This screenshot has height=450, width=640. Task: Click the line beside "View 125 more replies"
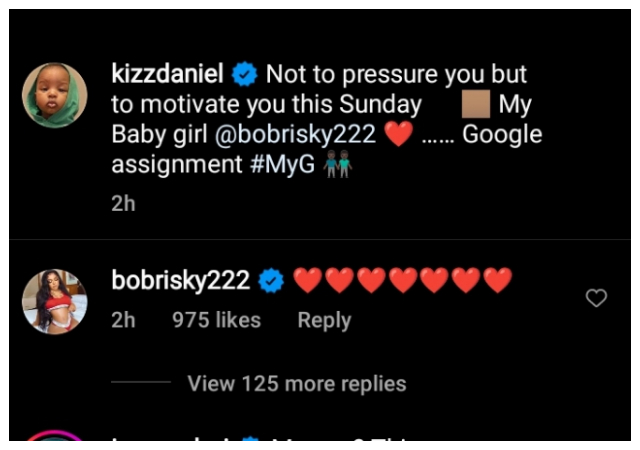click(141, 383)
